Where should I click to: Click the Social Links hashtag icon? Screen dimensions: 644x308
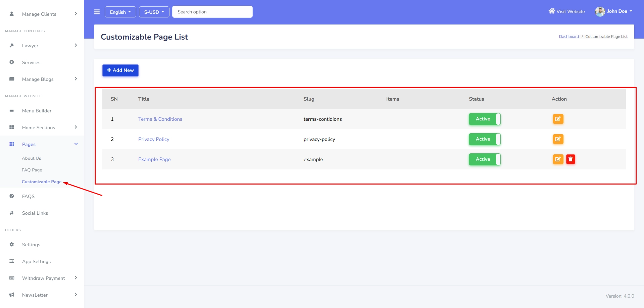coord(12,213)
